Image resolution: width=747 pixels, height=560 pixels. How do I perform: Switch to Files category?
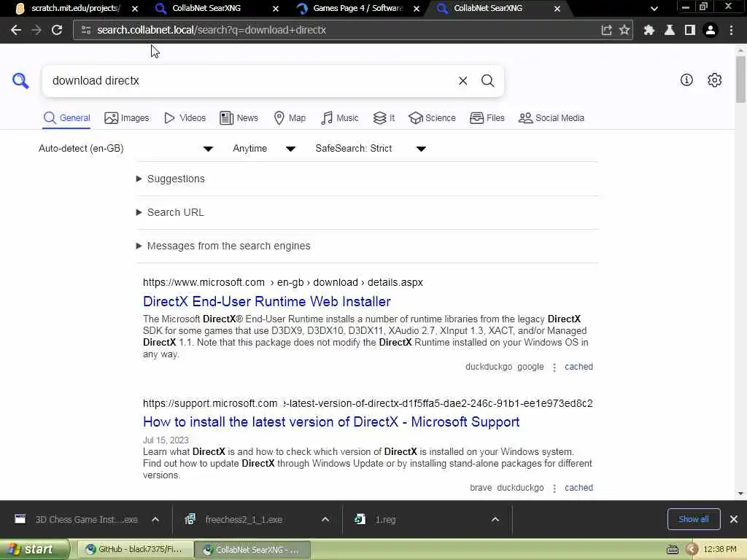click(487, 117)
